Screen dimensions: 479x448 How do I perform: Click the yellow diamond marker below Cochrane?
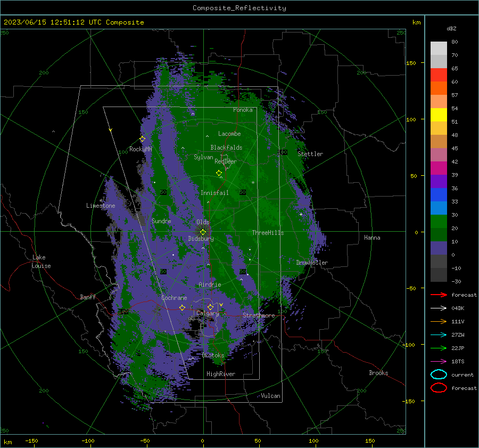point(183,307)
